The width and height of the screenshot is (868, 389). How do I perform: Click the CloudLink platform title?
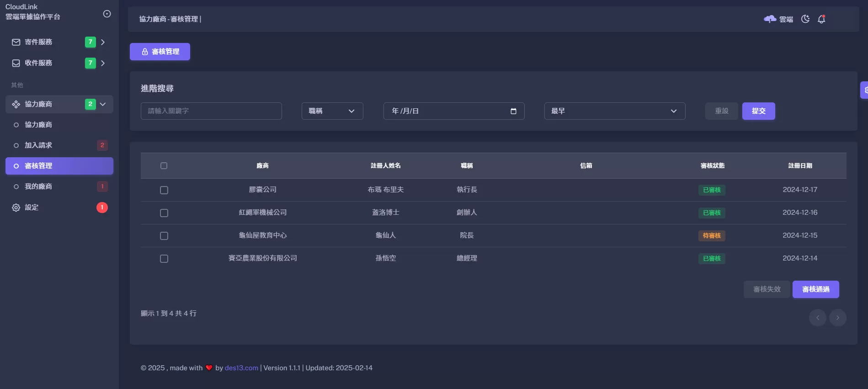pyautogui.click(x=33, y=12)
